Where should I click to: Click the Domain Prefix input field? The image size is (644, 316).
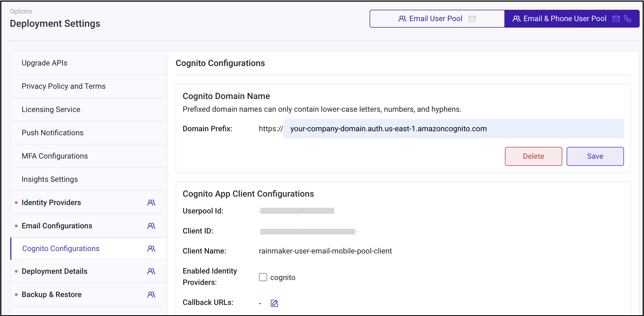coord(453,129)
